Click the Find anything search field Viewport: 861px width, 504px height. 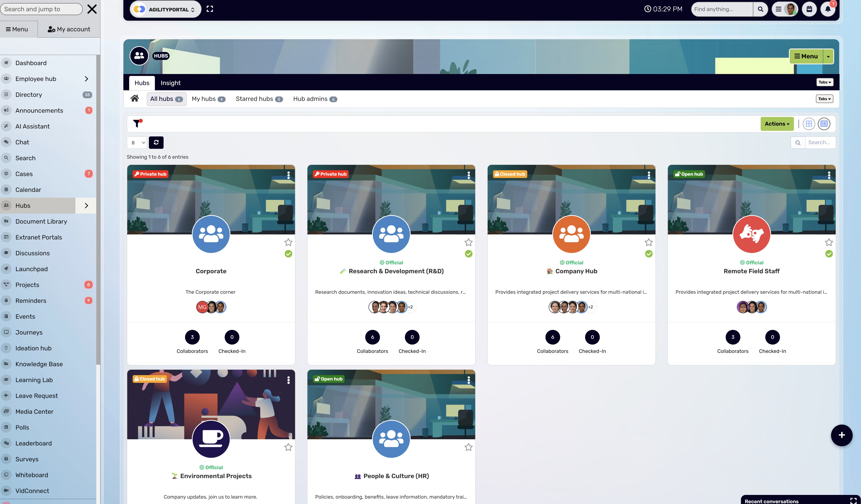[722, 9]
